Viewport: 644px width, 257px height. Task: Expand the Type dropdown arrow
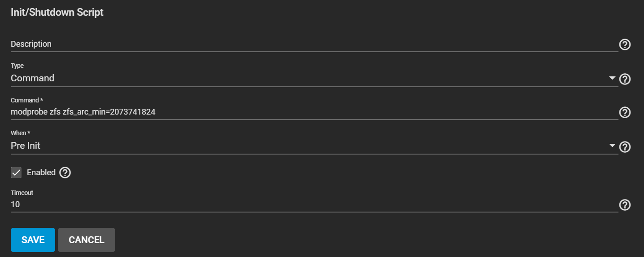[612, 78]
